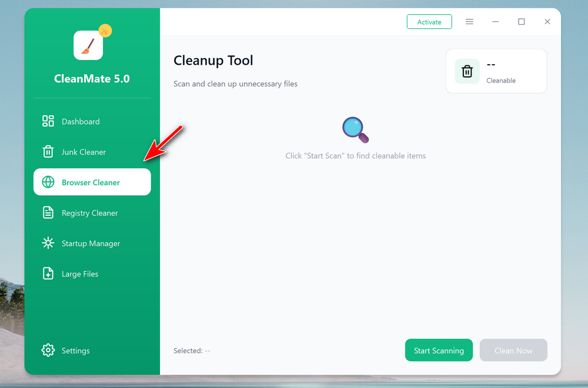Click the magnifying glass illustration
Image resolution: width=588 pixels, height=388 pixels.
point(355,129)
